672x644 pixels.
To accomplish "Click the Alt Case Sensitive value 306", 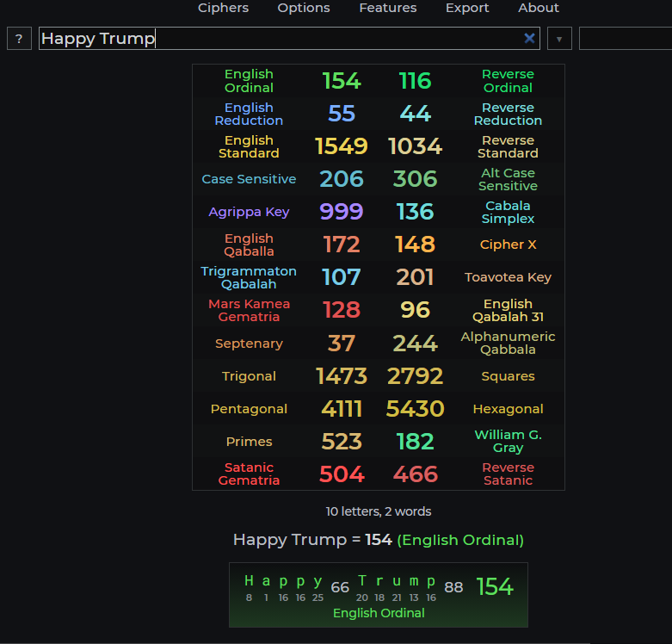I will 415,179.
